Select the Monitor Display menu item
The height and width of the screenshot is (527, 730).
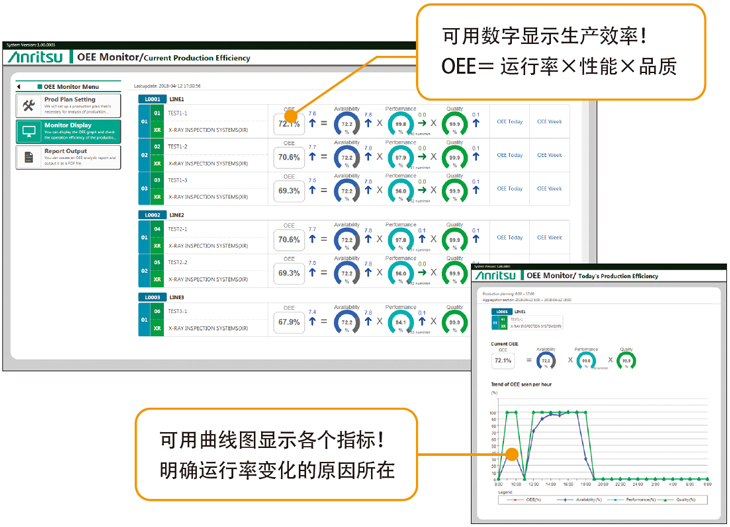click(68, 131)
